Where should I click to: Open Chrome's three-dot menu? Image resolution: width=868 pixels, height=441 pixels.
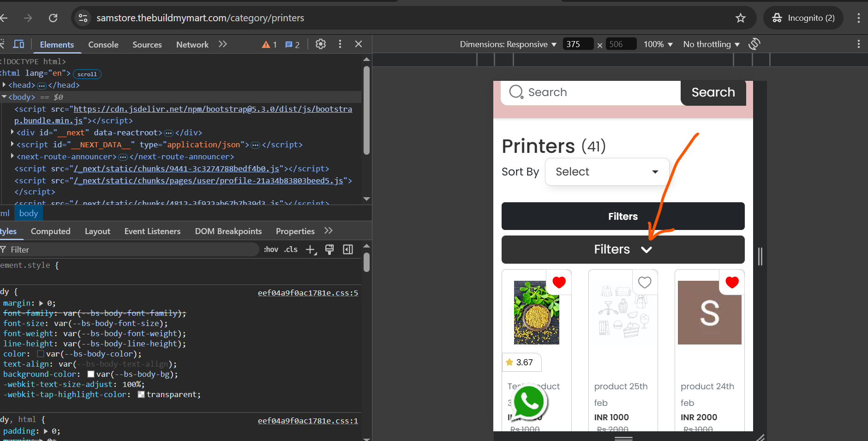(x=858, y=18)
